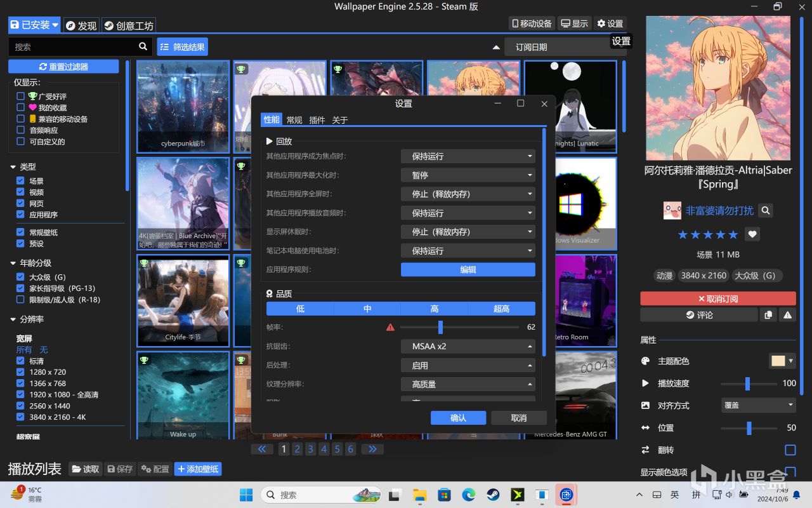
Task: Go to previous page double-arrow
Action: 262,449
